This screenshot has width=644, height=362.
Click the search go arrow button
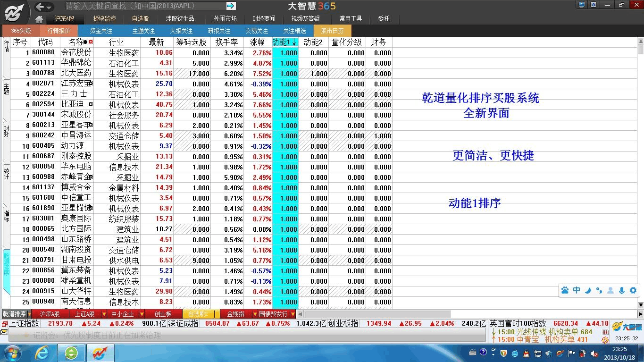click(x=231, y=6)
